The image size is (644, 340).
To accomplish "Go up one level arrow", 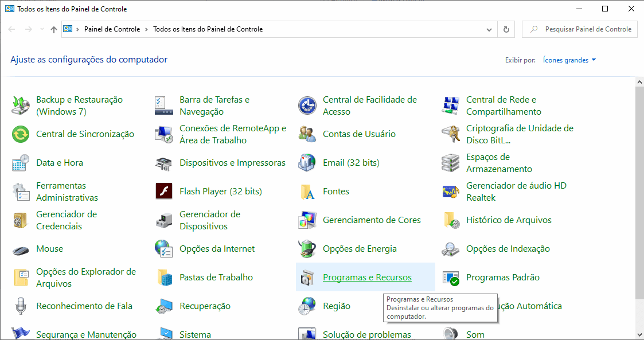I will [54, 30].
